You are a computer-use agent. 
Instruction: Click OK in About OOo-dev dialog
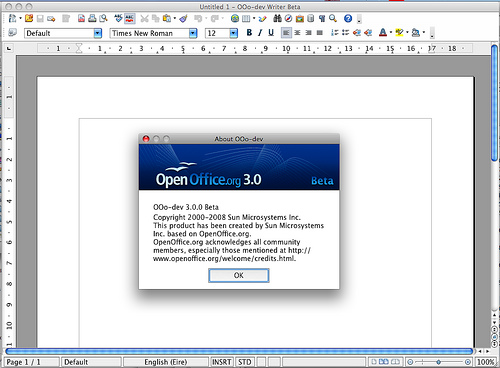[x=239, y=276]
